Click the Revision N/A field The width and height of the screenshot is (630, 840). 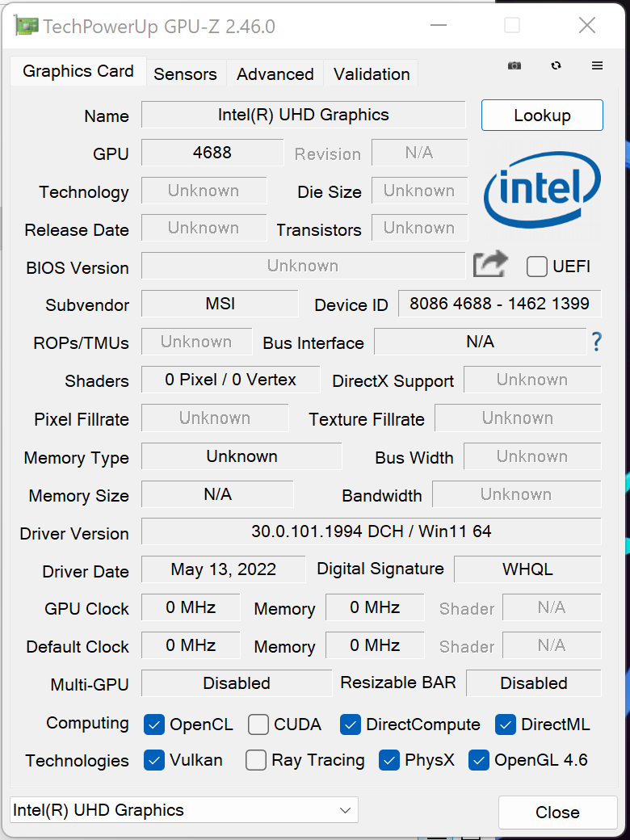tap(419, 153)
